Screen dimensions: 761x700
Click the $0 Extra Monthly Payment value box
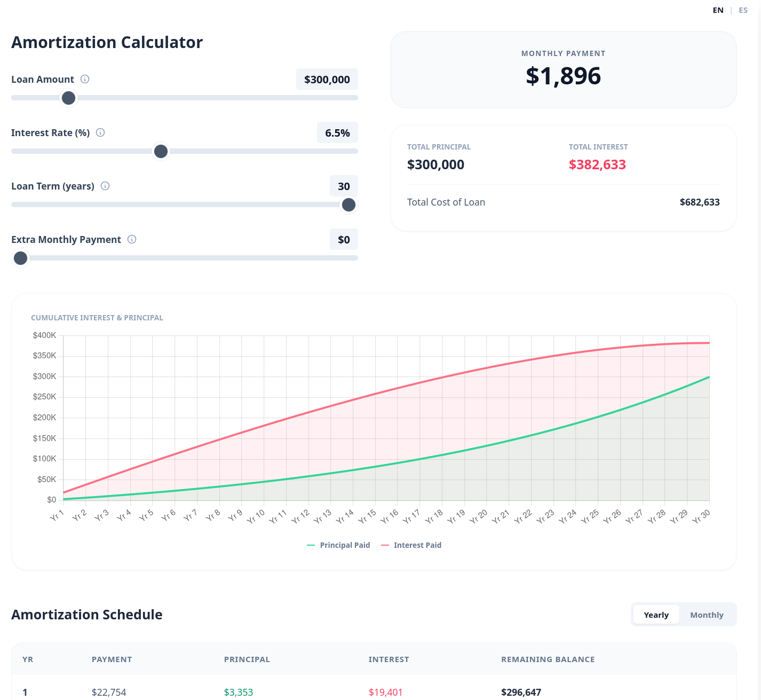344,239
